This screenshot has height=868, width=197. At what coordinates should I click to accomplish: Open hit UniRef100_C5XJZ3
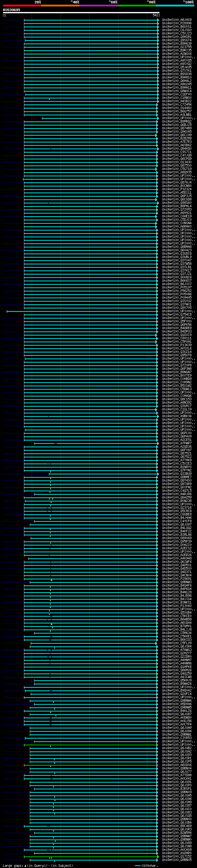tap(176, 33)
